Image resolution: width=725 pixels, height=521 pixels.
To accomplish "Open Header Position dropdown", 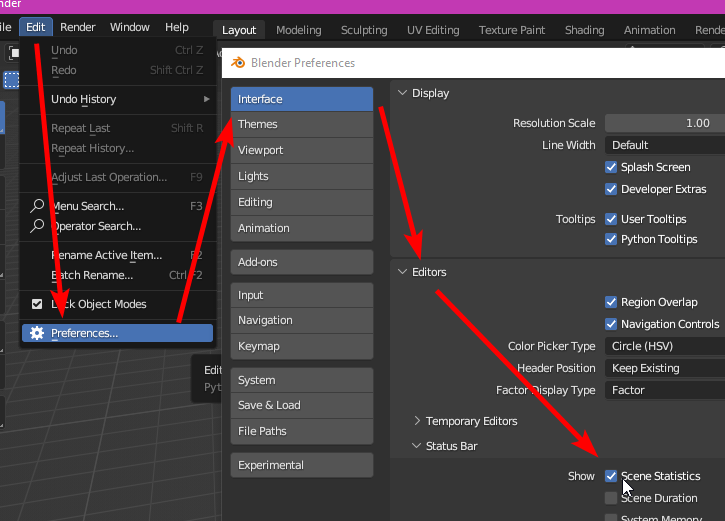I will tap(665, 368).
